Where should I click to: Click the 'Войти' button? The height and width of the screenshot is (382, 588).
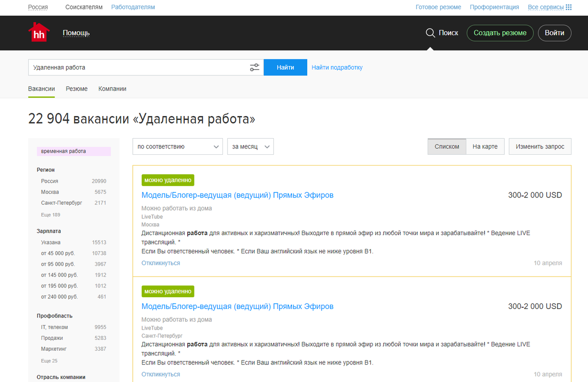pyautogui.click(x=554, y=33)
